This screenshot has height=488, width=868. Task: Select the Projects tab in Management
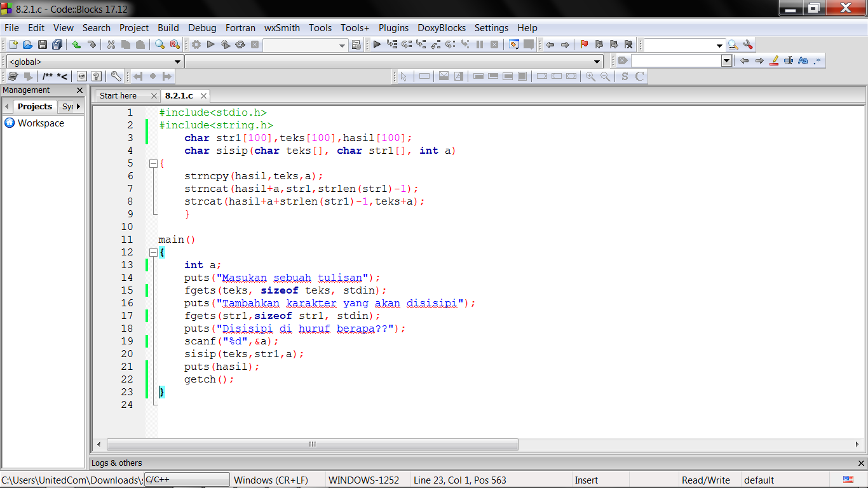point(35,106)
